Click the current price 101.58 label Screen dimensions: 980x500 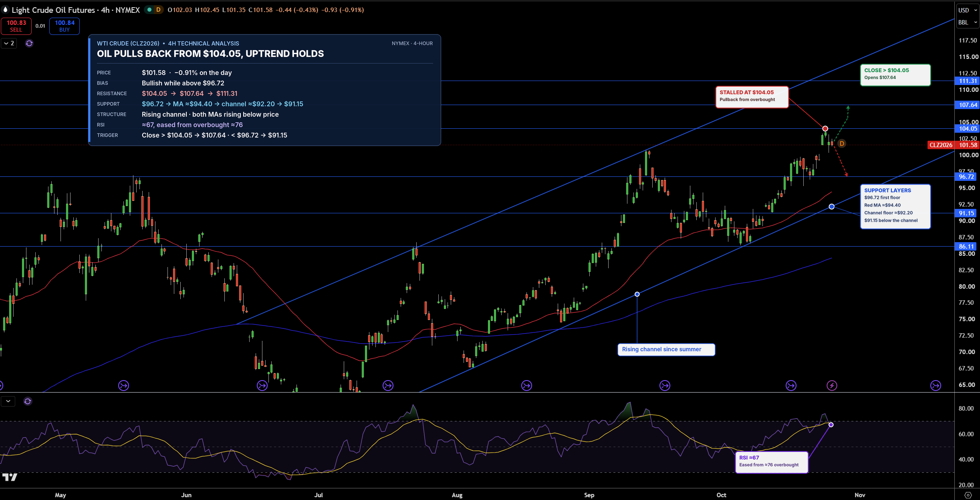[968, 145]
